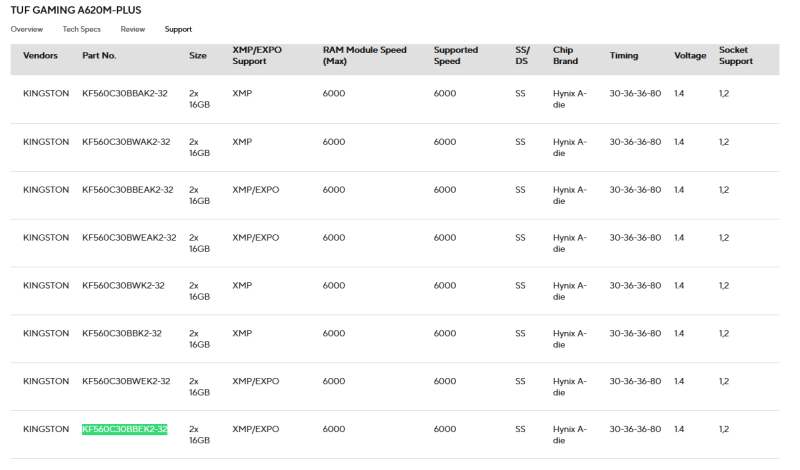Click part number KF560C30BBAK2-32
This screenshot has width=800, height=470.
[x=126, y=93]
